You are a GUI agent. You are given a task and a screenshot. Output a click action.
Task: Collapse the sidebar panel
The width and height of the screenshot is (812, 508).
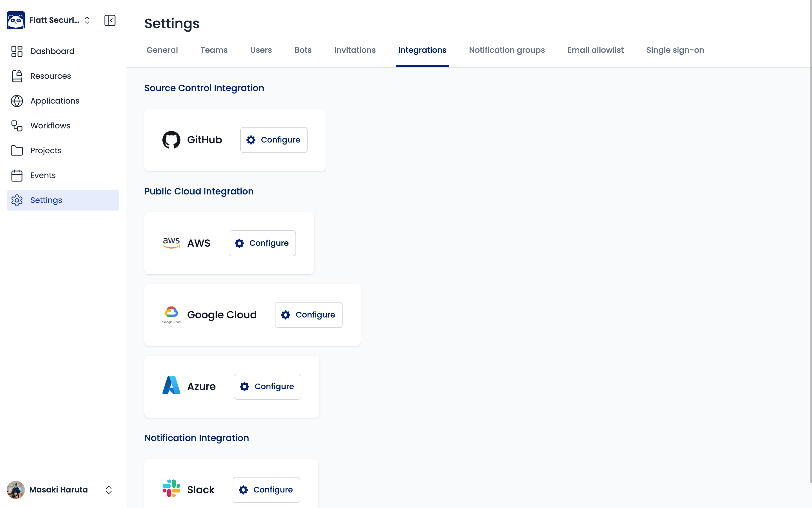(x=110, y=20)
